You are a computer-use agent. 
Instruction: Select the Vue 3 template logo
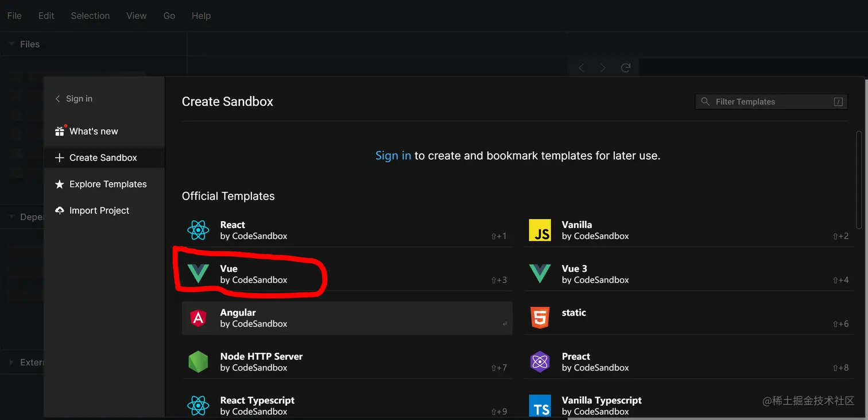pos(540,274)
